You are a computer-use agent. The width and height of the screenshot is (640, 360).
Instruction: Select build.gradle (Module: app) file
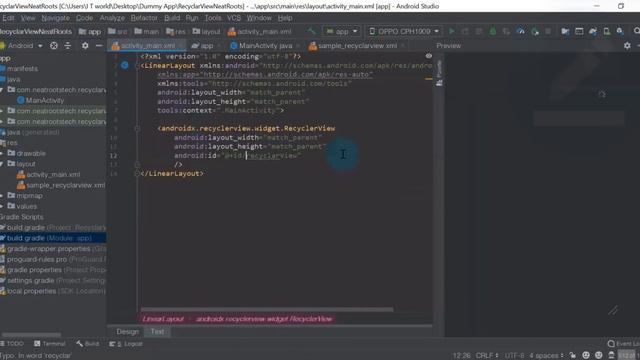[53, 238]
